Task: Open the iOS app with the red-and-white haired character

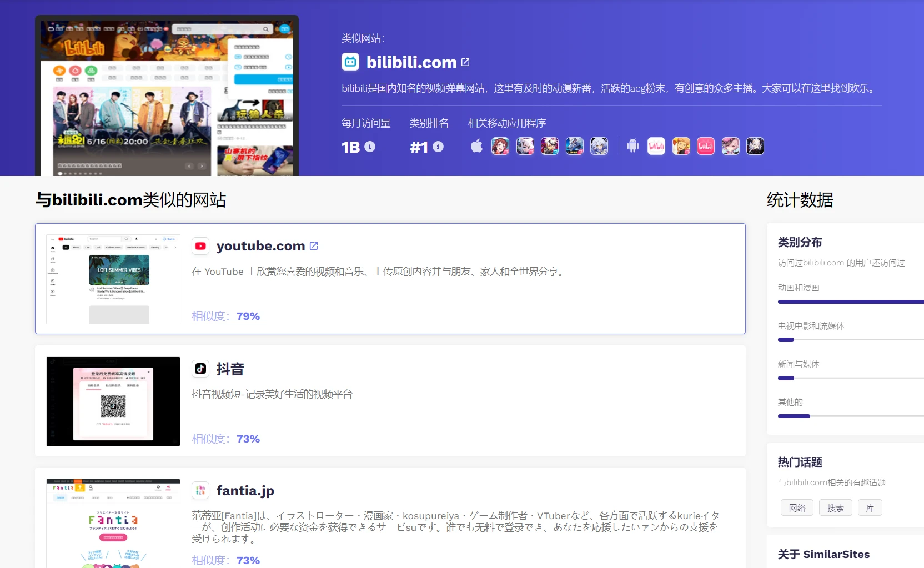Action: click(550, 146)
